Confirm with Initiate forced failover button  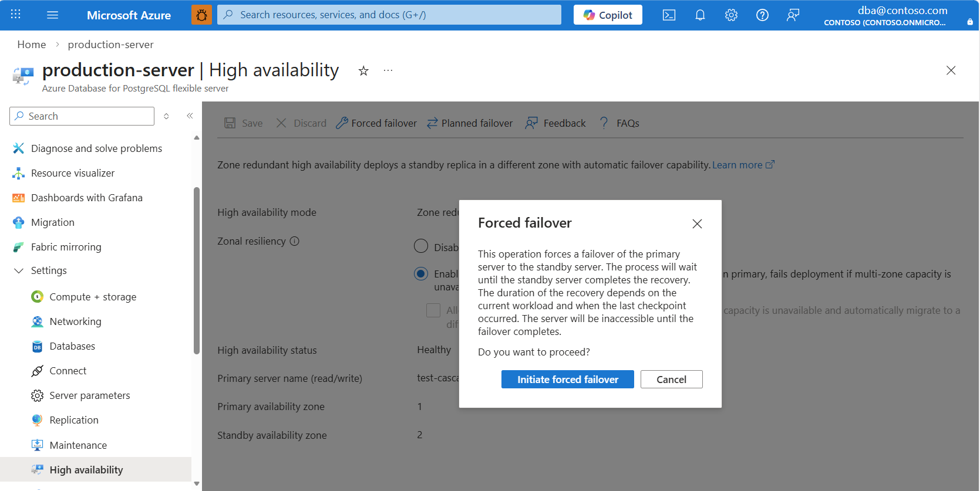point(567,380)
